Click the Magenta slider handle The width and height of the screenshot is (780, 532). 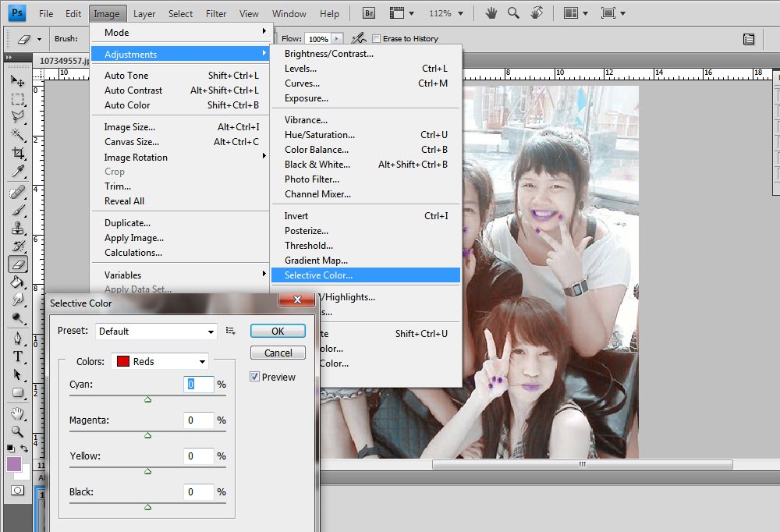coord(147,435)
